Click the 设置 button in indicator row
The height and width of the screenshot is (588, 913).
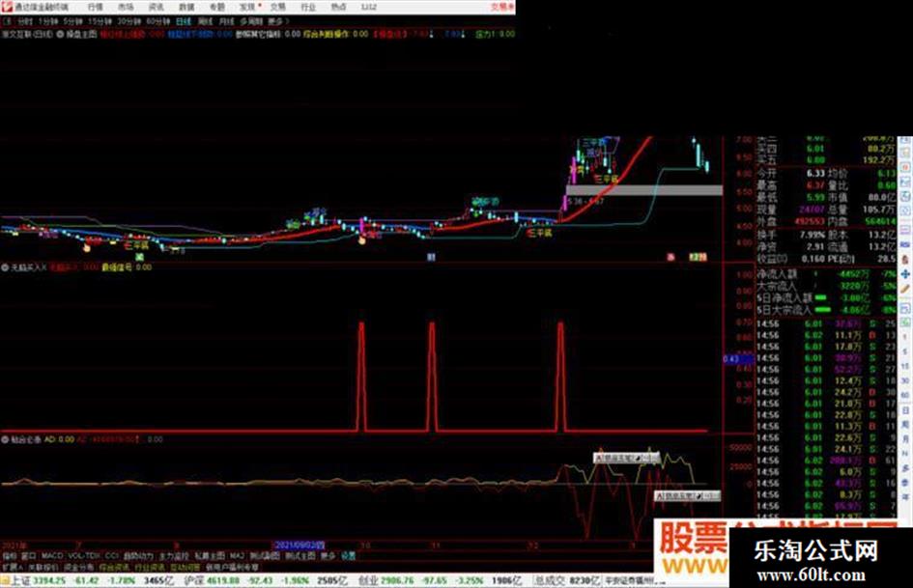pyautogui.click(x=348, y=556)
